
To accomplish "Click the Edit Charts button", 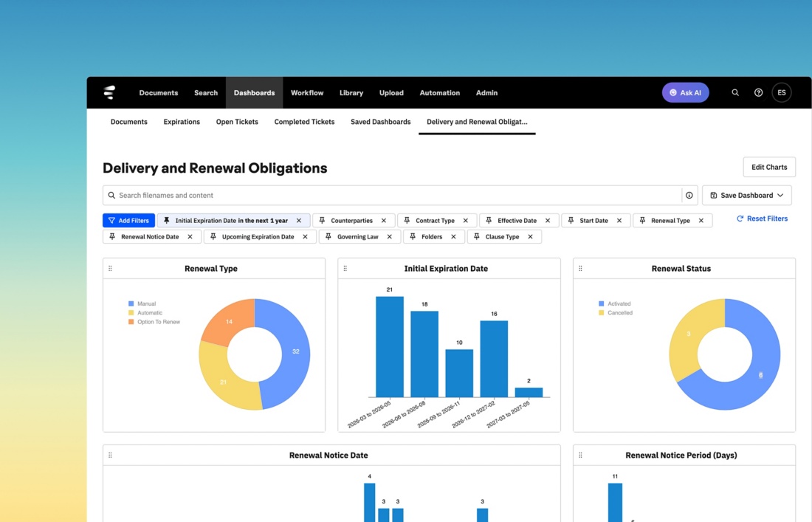I will [768, 167].
